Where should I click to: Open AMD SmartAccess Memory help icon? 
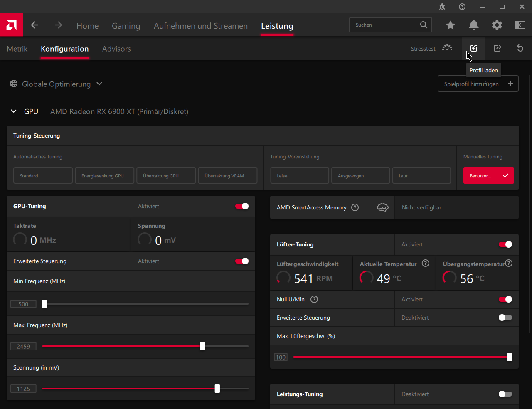pyautogui.click(x=355, y=207)
